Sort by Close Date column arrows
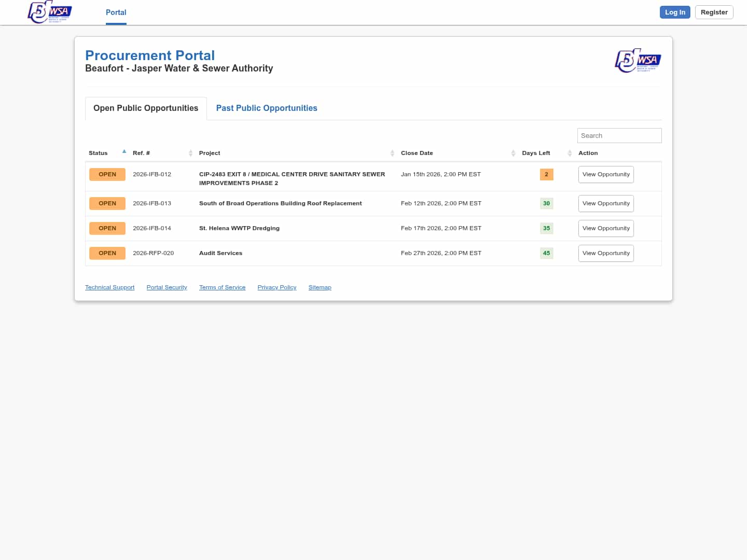Viewport: 747px width, 560px height. point(513,153)
